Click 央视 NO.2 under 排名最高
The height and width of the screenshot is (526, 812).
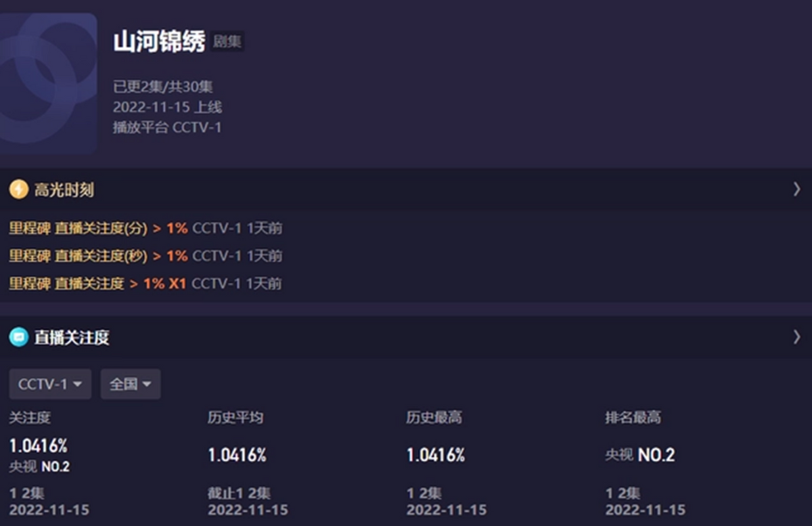[639, 455]
